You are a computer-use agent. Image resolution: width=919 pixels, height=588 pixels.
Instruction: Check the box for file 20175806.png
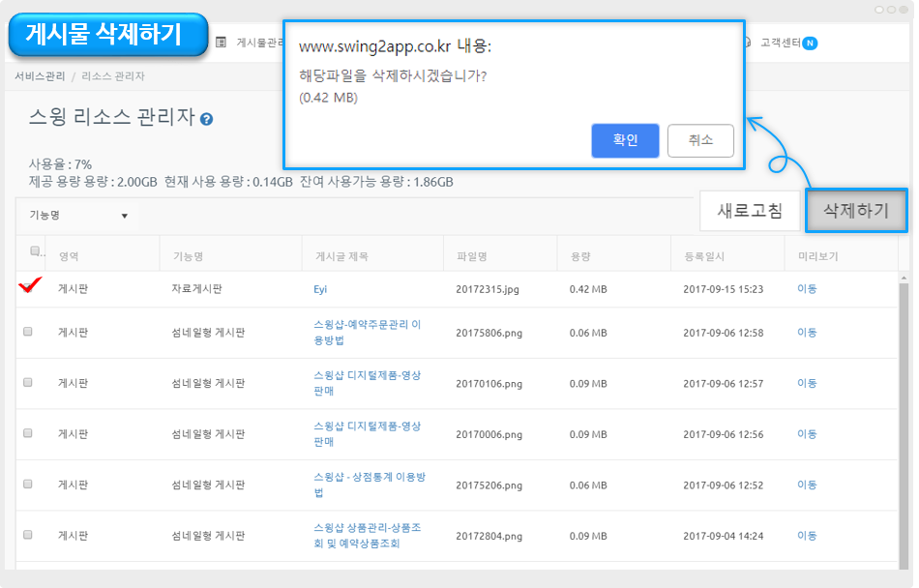28,332
